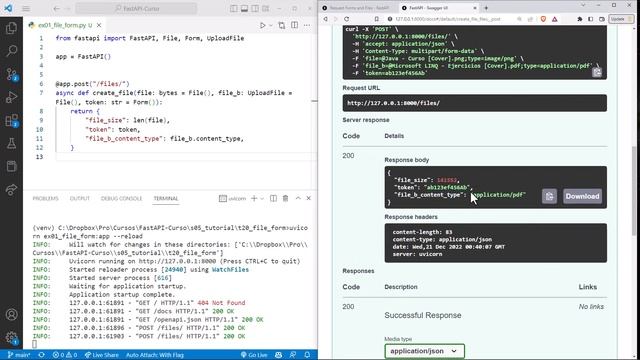640x360 pixels.
Task: Open the VS Code hamburger menu
Action: coord(26,9)
